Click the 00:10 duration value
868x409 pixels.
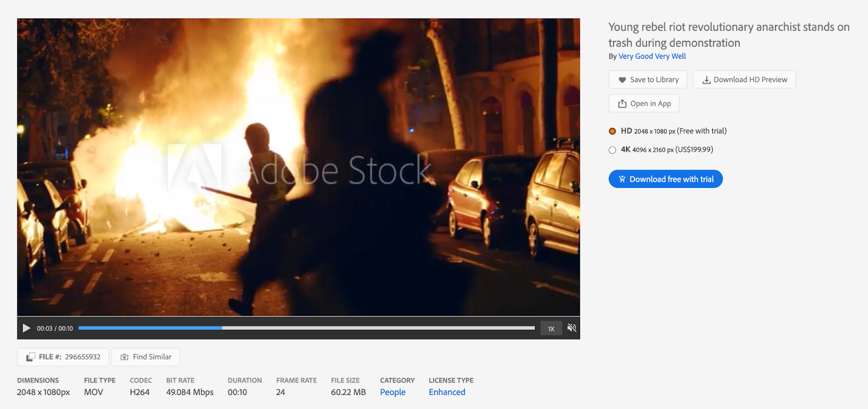pyautogui.click(x=237, y=392)
